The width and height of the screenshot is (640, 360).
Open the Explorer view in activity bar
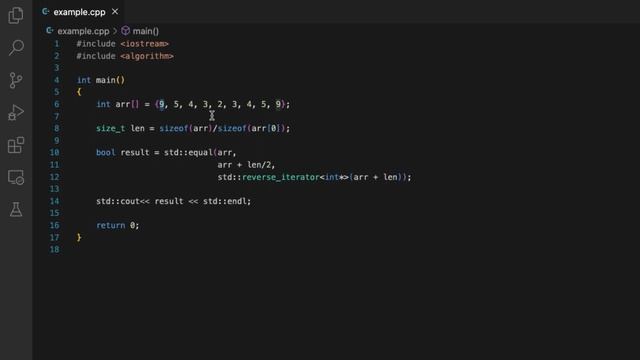(16, 16)
